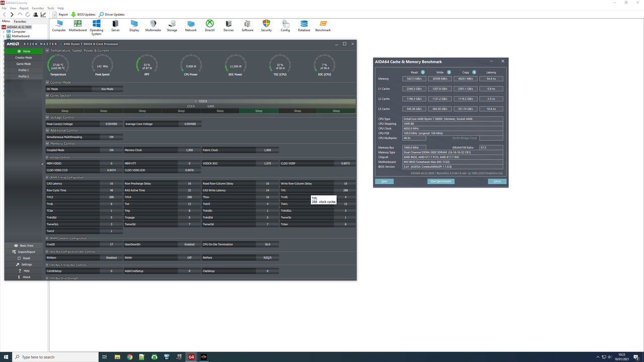The width and height of the screenshot is (644, 362).
Task: Open the Network category icon in AIDA64
Action: coord(191,26)
